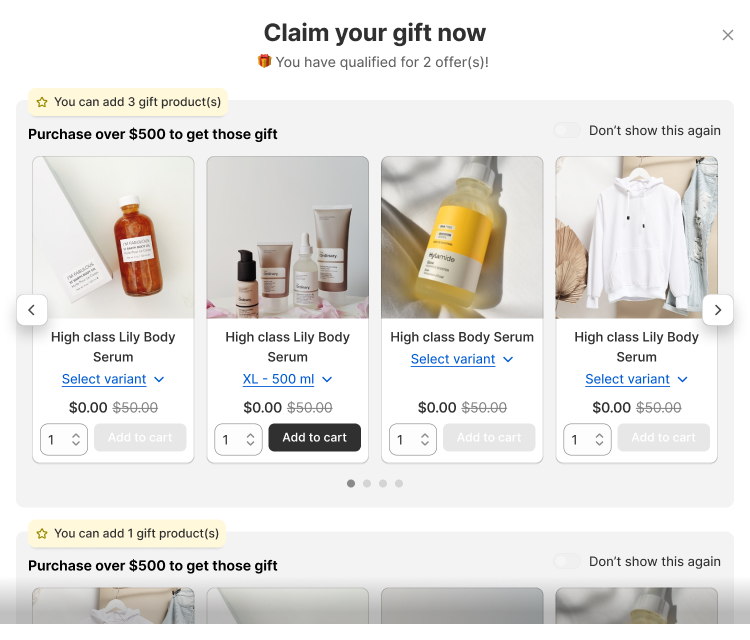Image resolution: width=750 pixels, height=640 pixels.
Task: Click the gift box icon in the subtitle
Action: coord(264,61)
